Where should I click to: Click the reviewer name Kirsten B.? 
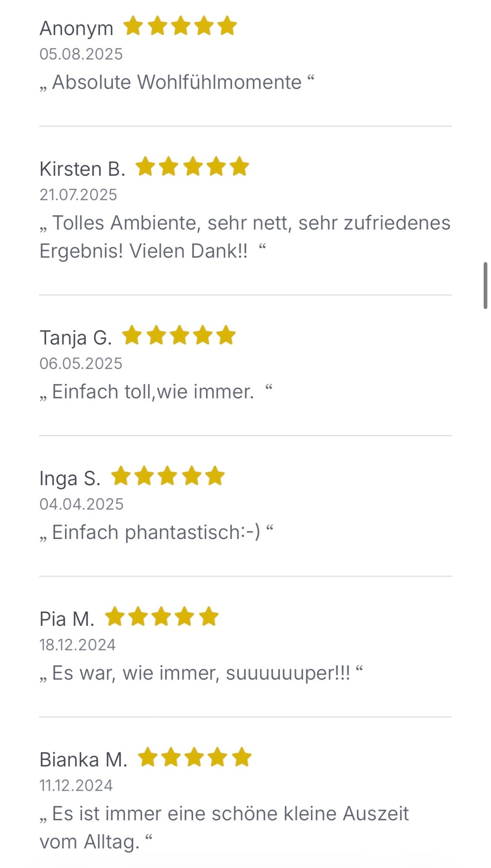click(x=82, y=169)
